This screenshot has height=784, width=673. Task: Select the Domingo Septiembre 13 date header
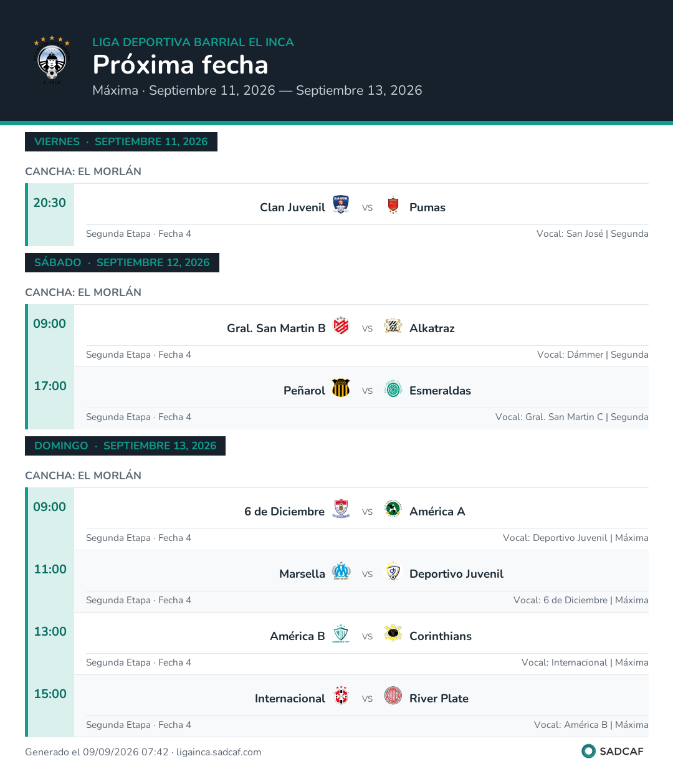click(125, 446)
